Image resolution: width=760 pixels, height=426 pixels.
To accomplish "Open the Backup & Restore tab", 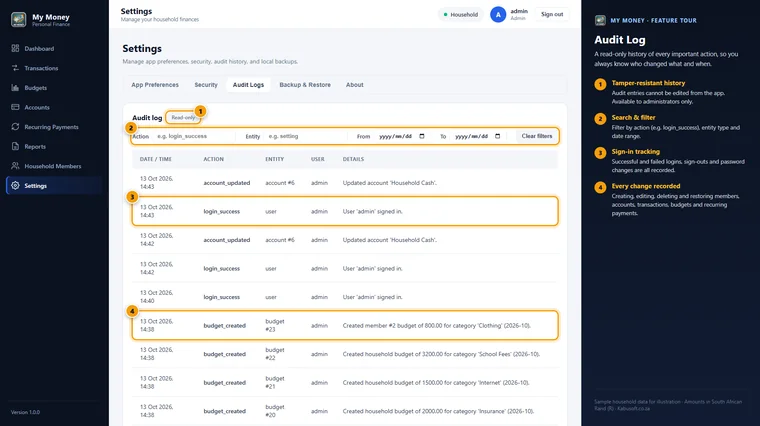I will tap(305, 85).
